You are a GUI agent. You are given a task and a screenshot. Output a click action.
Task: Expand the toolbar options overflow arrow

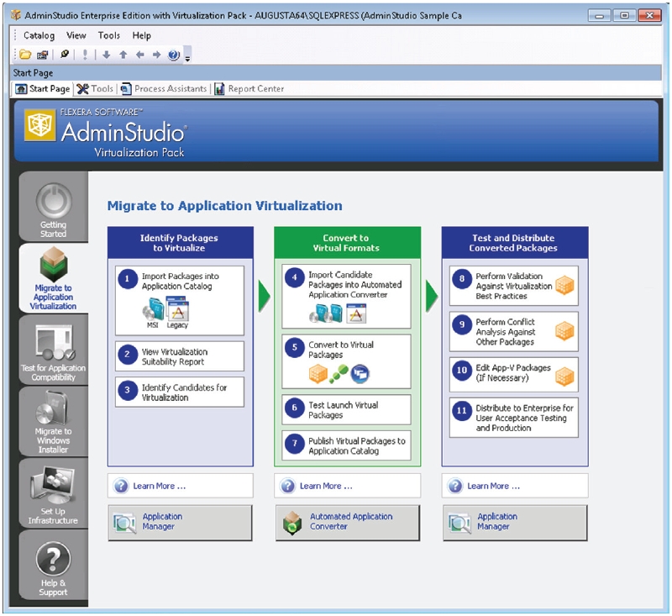[187, 57]
